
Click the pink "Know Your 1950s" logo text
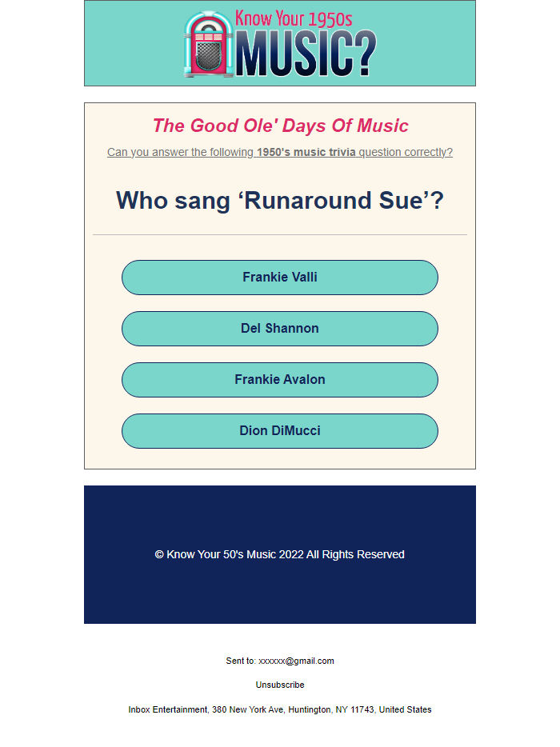coord(294,19)
